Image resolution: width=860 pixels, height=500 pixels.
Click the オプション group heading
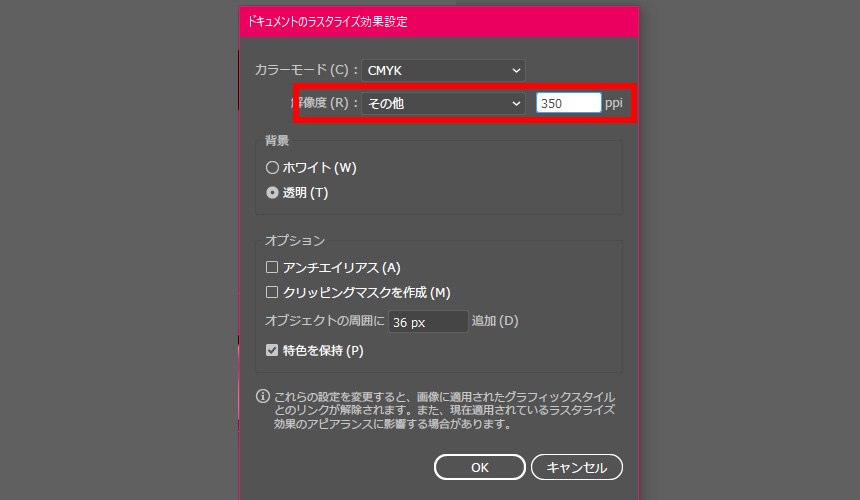pos(295,241)
